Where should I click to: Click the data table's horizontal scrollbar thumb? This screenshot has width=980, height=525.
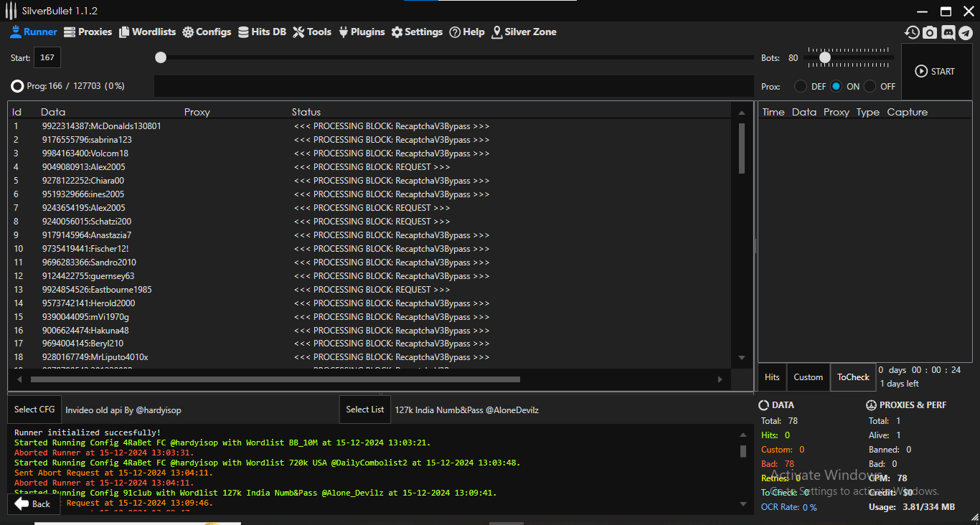(275, 379)
